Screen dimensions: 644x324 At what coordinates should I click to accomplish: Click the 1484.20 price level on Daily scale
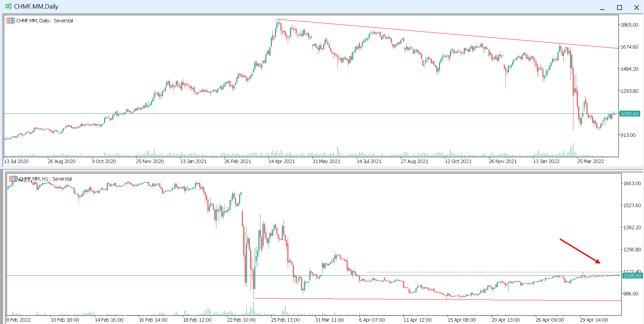(x=630, y=69)
